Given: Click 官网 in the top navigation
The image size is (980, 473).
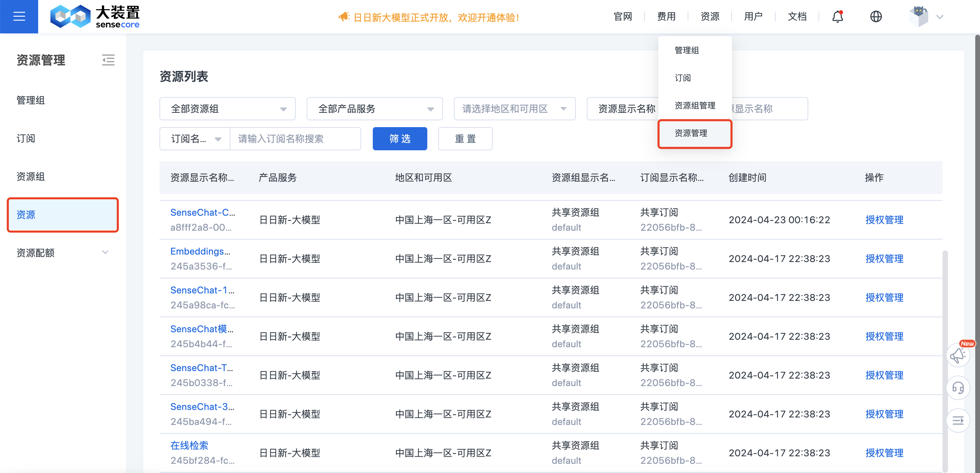Looking at the screenshot, I should [x=623, y=16].
